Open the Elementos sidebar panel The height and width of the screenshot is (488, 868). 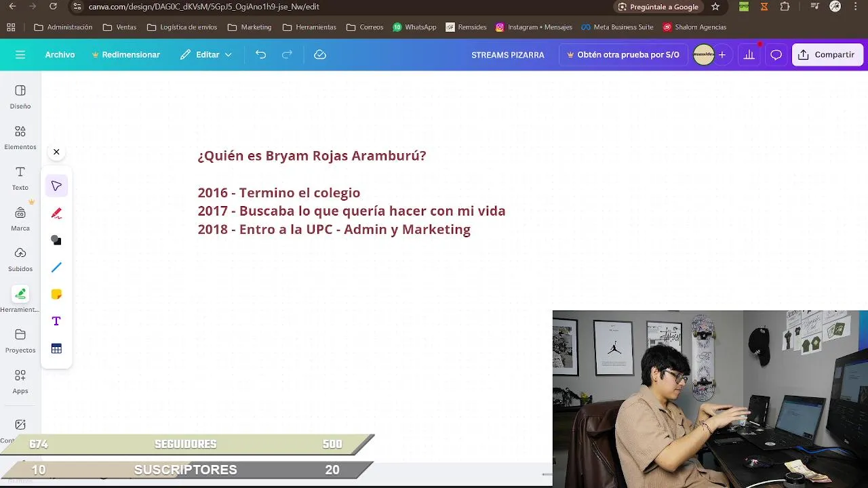point(20,138)
